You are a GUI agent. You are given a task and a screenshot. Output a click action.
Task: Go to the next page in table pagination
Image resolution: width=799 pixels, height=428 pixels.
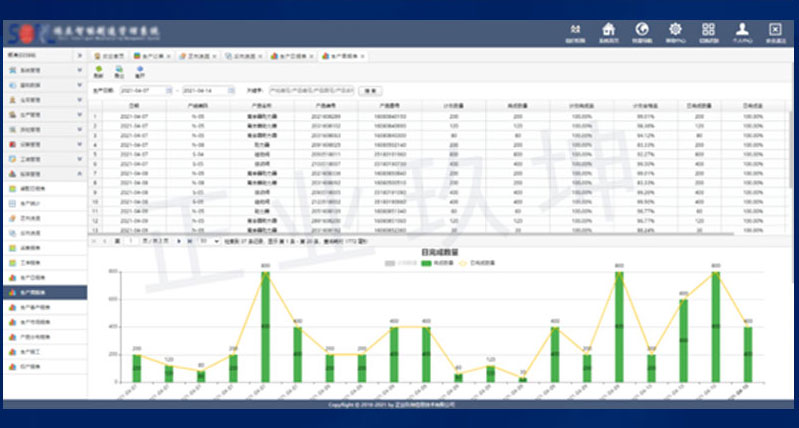coord(179,241)
